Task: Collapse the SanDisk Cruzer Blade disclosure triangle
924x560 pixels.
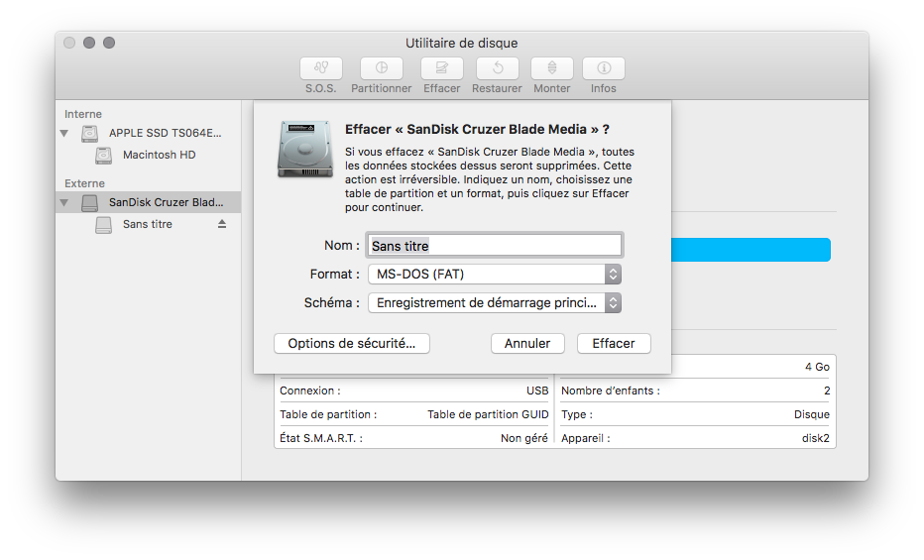Action: pos(64,202)
